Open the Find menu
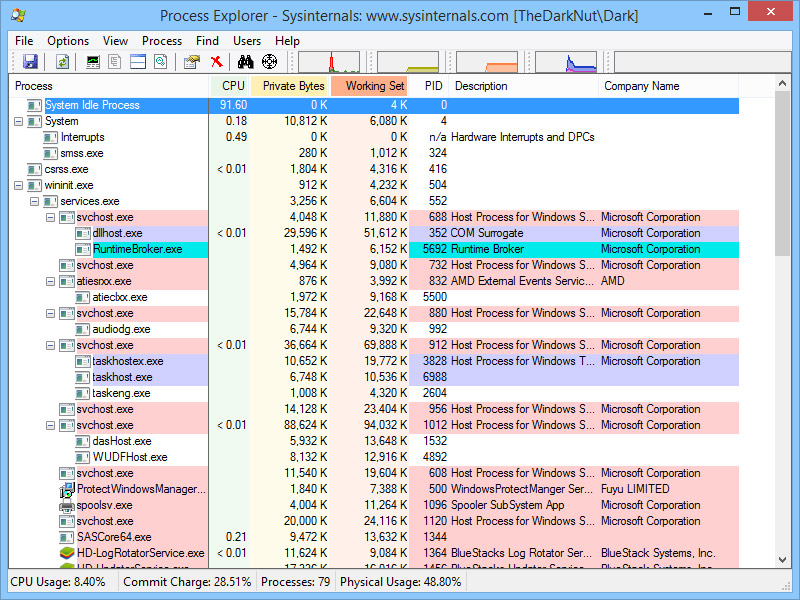Image resolution: width=800 pixels, height=600 pixels. pyautogui.click(x=207, y=41)
